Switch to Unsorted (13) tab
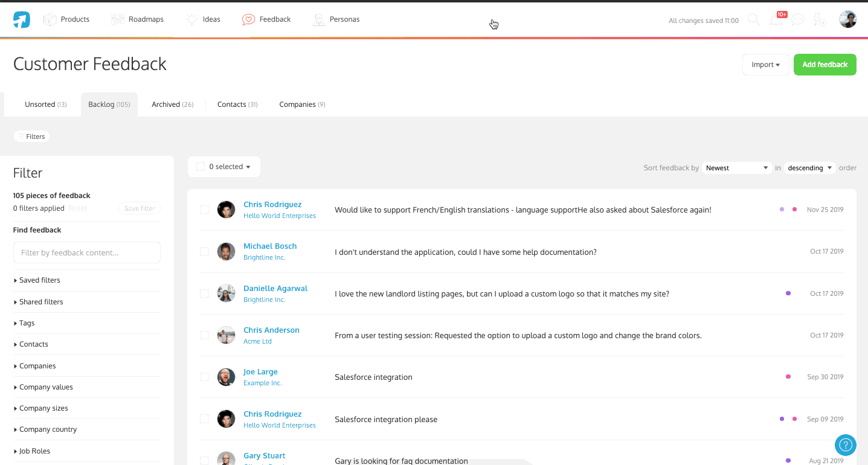This screenshot has height=465, width=868. pyautogui.click(x=46, y=104)
